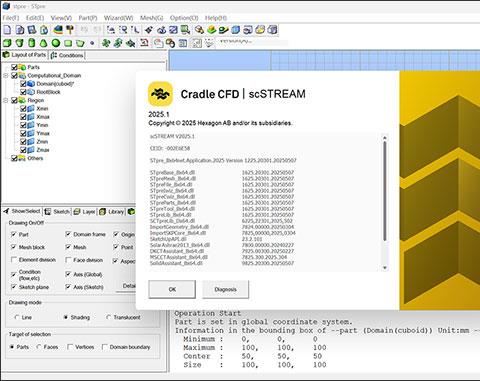The image size is (480, 381).
Task: Select Line drawing mode
Action: tap(17, 317)
